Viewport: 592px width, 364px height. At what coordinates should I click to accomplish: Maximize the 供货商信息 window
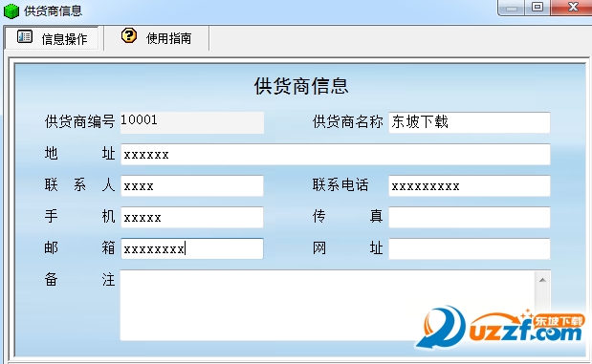coord(537,8)
